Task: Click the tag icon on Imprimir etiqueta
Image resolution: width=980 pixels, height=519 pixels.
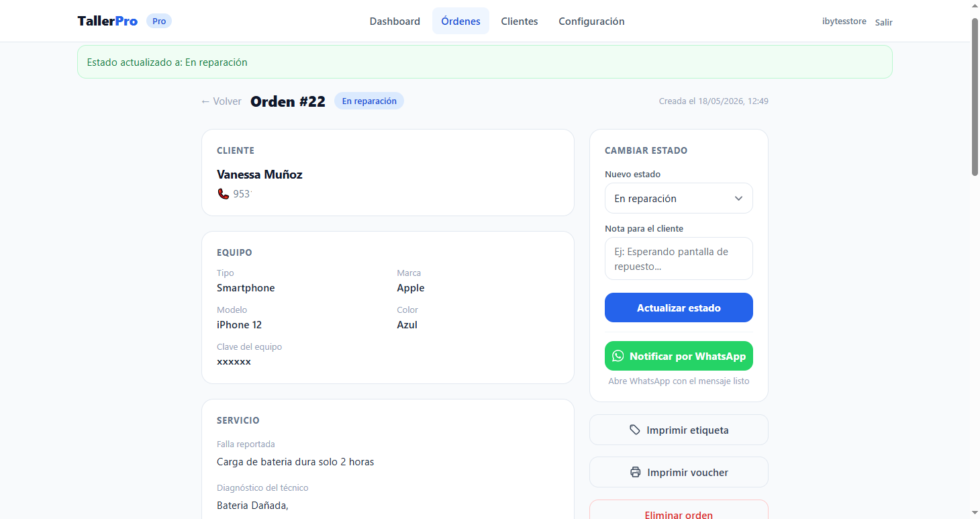Action: 634,430
